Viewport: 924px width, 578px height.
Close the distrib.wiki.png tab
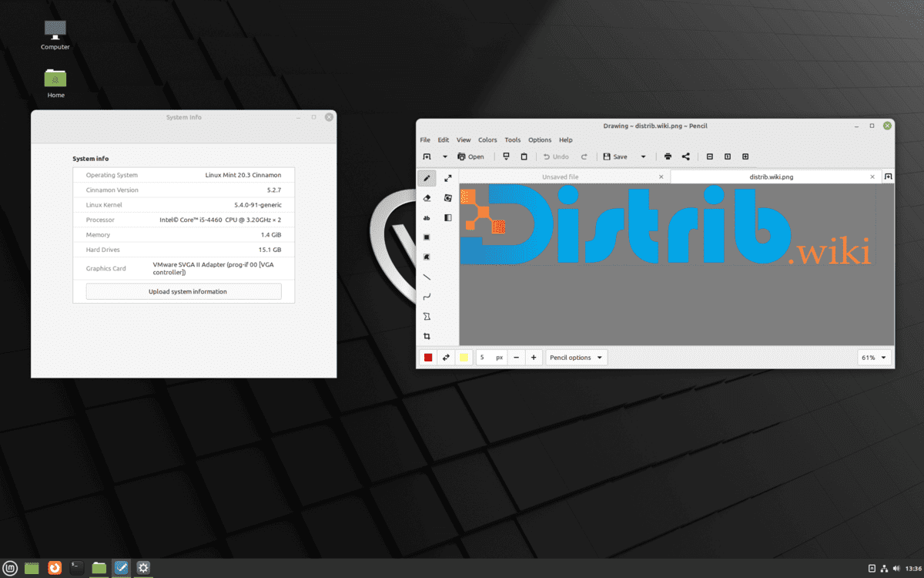(x=872, y=176)
